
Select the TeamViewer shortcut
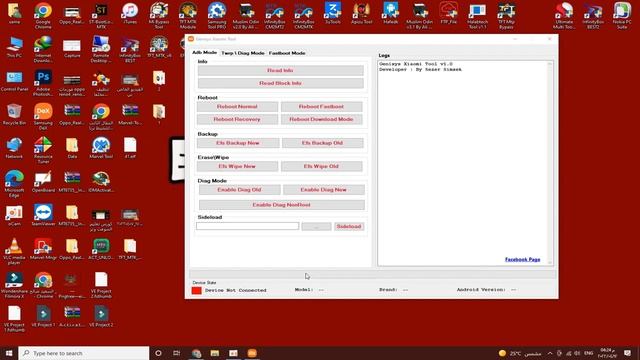click(43, 216)
